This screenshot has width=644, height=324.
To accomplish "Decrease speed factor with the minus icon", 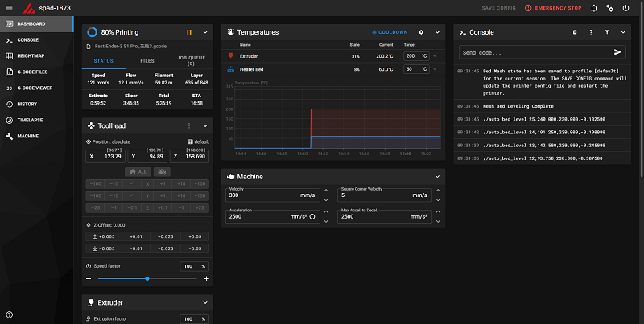I will (89, 278).
